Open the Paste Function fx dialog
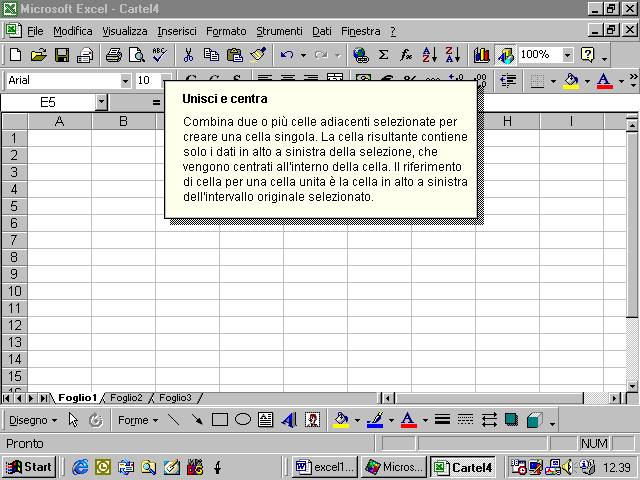The height and width of the screenshot is (480, 640). pos(406,55)
